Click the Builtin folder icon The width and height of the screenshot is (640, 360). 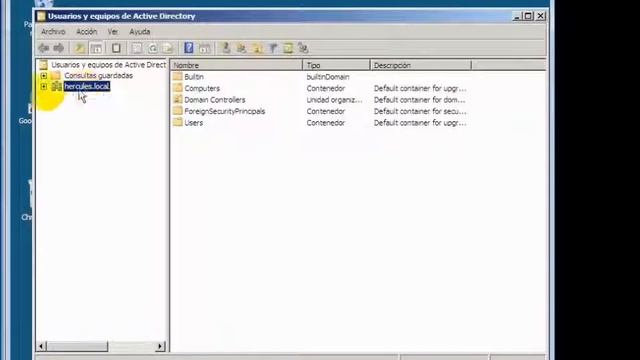click(x=178, y=76)
